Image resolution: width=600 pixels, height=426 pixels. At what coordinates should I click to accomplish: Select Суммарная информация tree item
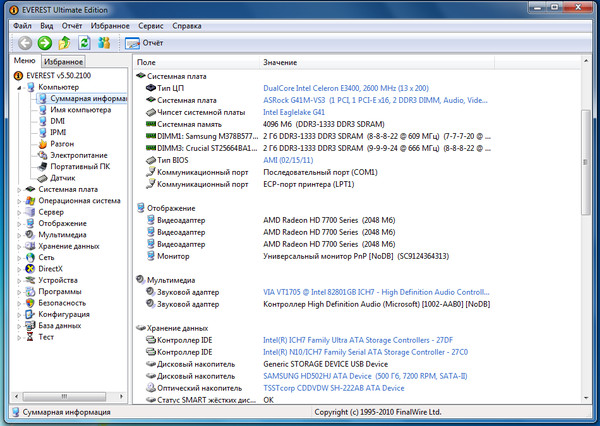[x=88, y=98]
